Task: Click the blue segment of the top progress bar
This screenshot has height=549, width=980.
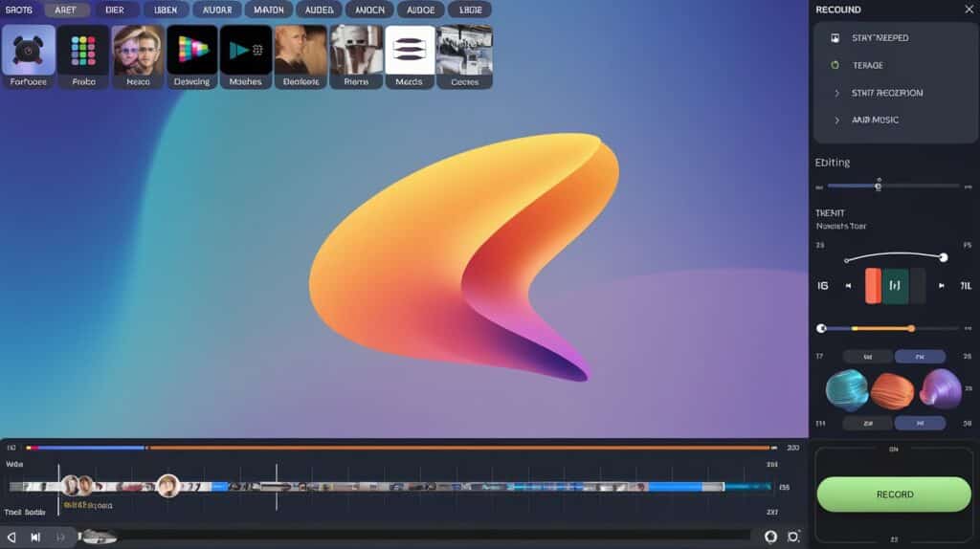Action: click(x=92, y=448)
